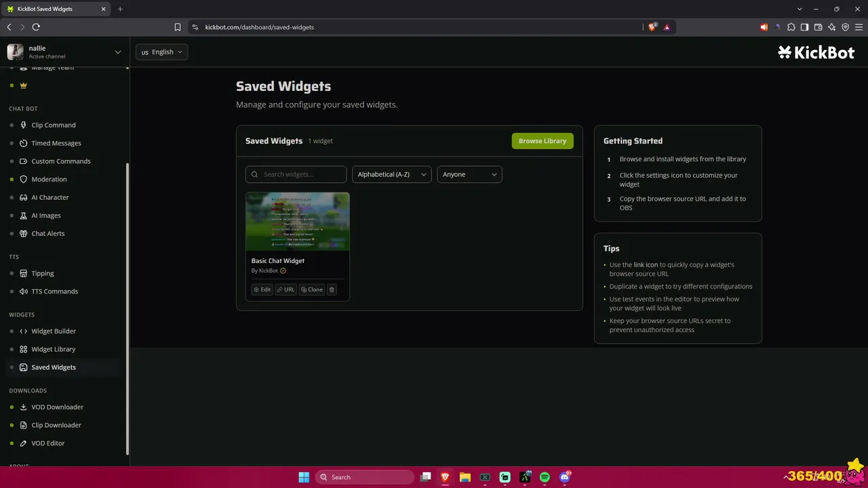Viewport: 868px width, 488px height.
Task: Open the browser hamburger menu
Action: pos(859,27)
